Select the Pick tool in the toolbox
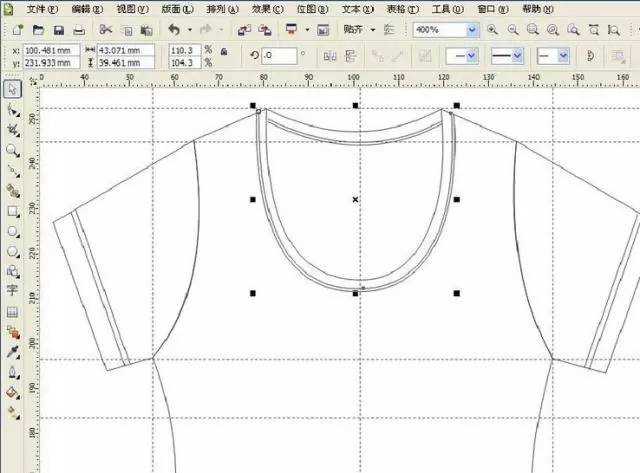This screenshot has height=473, width=640. 13,90
